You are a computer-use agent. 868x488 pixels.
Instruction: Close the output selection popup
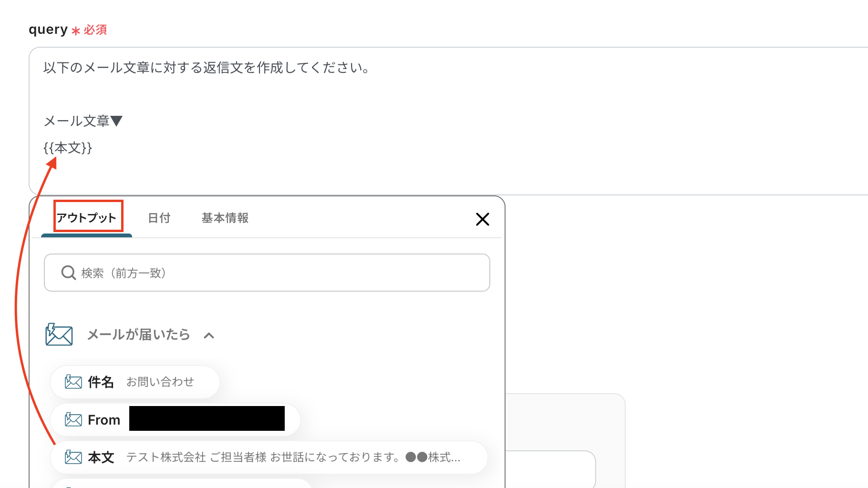pyautogui.click(x=482, y=219)
